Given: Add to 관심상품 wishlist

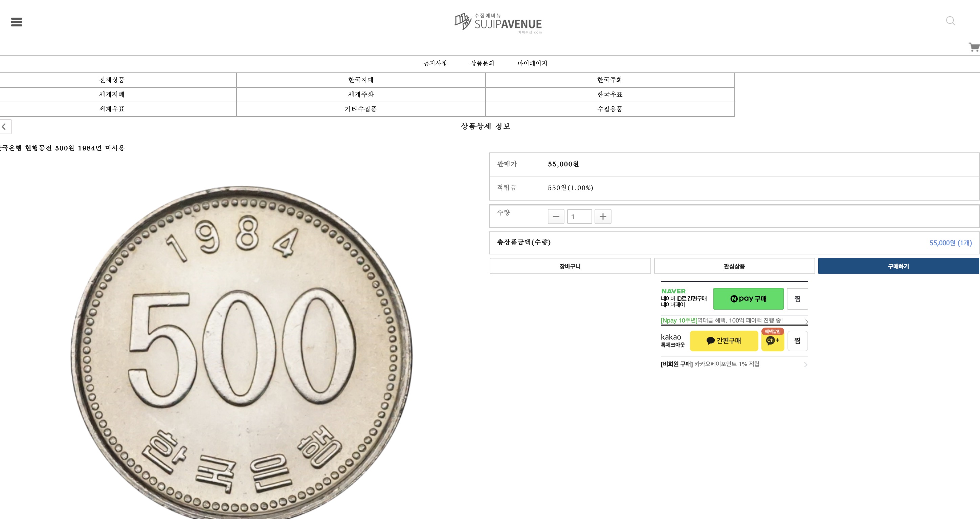Looking at the screenshot, I should [734, 266].
